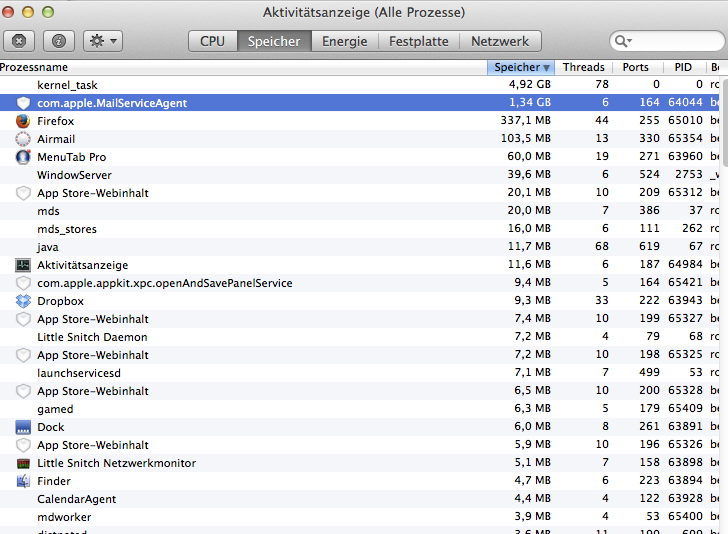The image size is (728, 534).
Task: Click shield icon of 6,5 MB App Store-Webinhalt
Action: click(x=23, y=391)
